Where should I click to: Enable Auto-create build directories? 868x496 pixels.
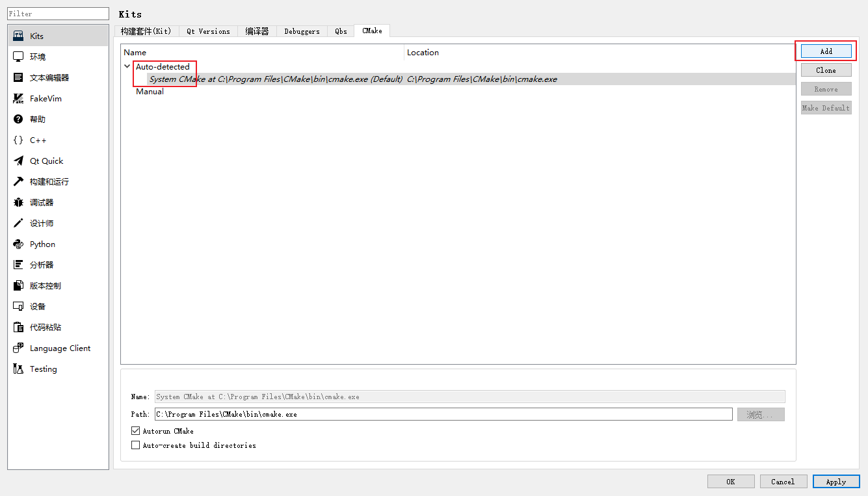coord(136,445)
